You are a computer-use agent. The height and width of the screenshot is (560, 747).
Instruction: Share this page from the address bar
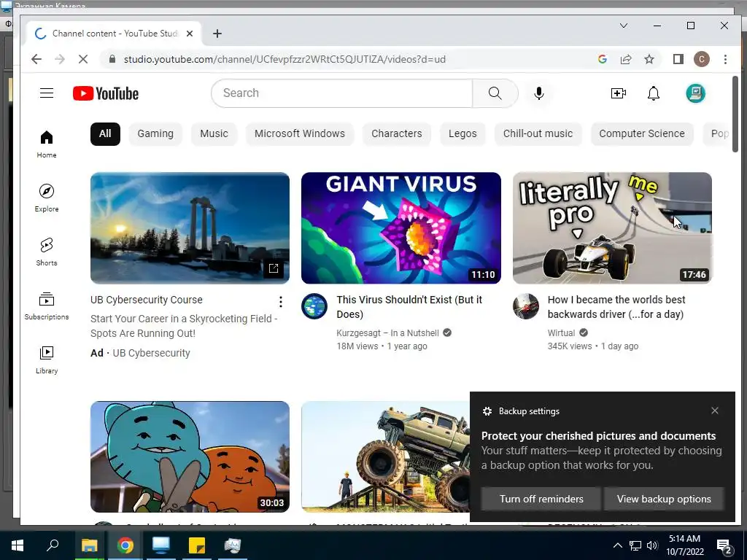tap(625, 59)
